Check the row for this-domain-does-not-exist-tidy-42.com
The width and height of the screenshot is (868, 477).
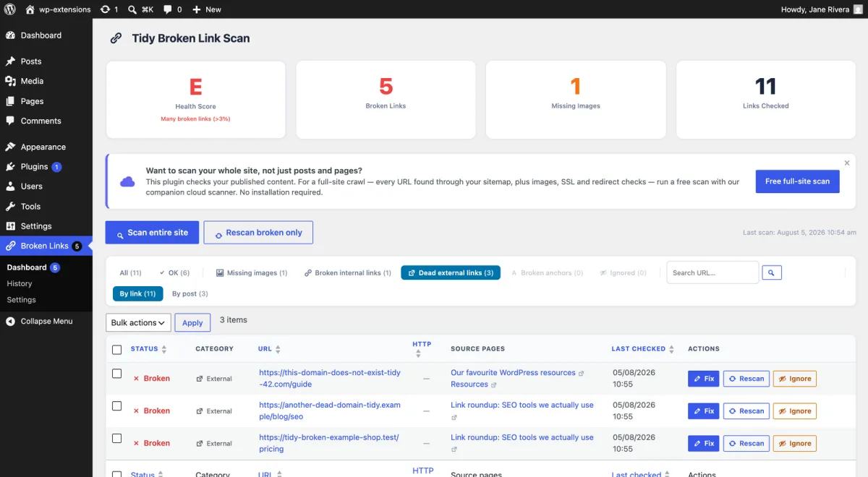[117, 374]
